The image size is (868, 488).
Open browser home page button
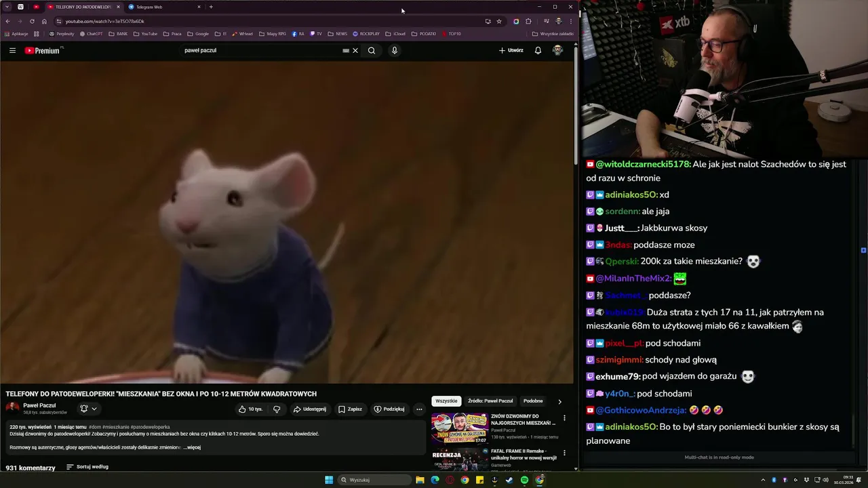[44, 21]
